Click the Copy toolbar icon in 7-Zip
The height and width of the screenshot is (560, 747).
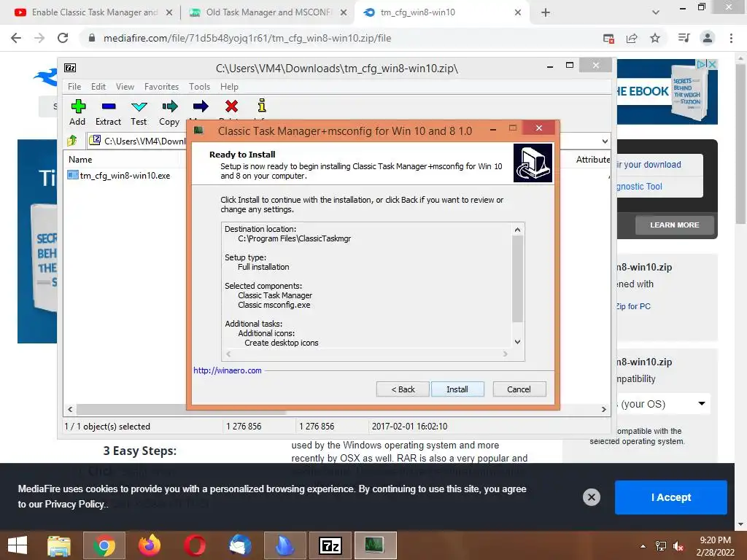point(169,112)
